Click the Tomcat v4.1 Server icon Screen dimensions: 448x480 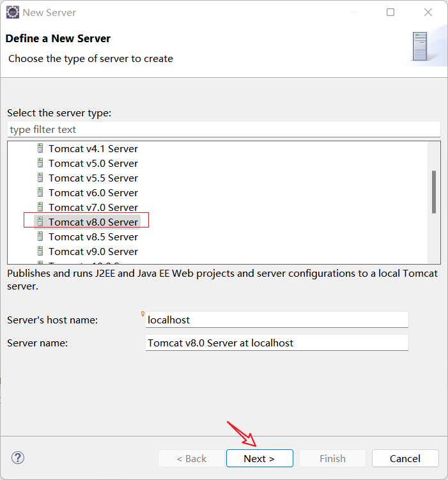(40, 148)
